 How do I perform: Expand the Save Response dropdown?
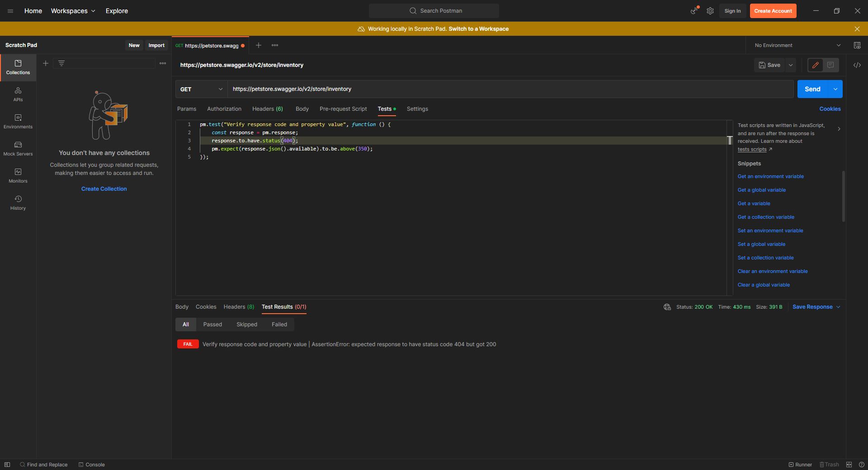click(x=816, y=307)
